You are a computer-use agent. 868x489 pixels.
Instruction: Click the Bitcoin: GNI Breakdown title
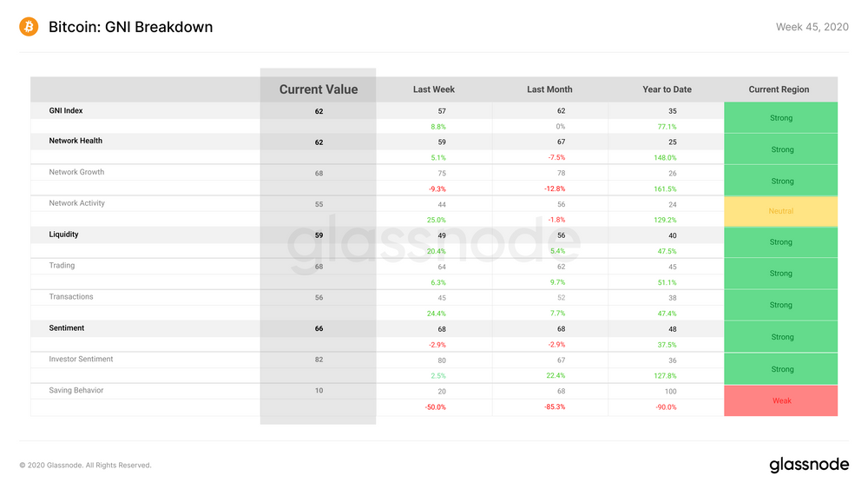pos(131,27)
